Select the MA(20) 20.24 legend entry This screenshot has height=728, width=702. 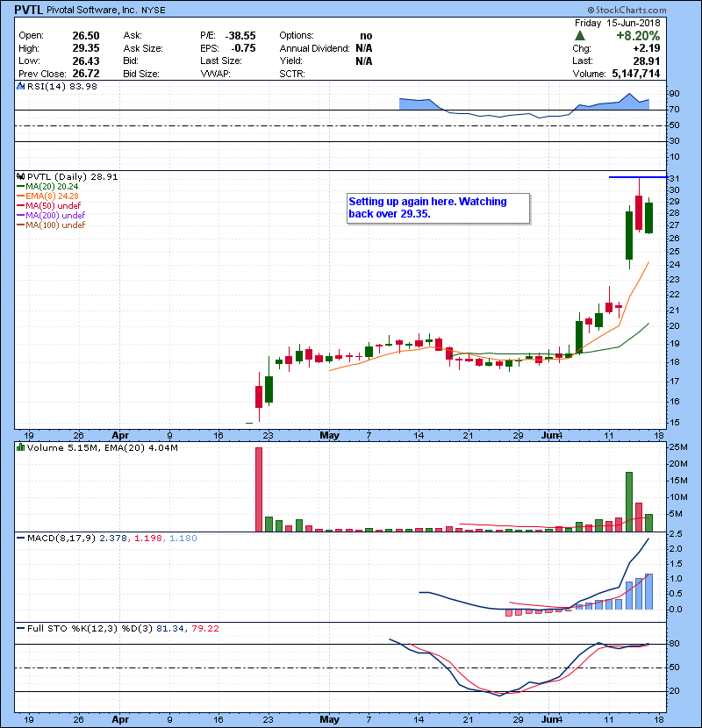click(x=47, y=187)
